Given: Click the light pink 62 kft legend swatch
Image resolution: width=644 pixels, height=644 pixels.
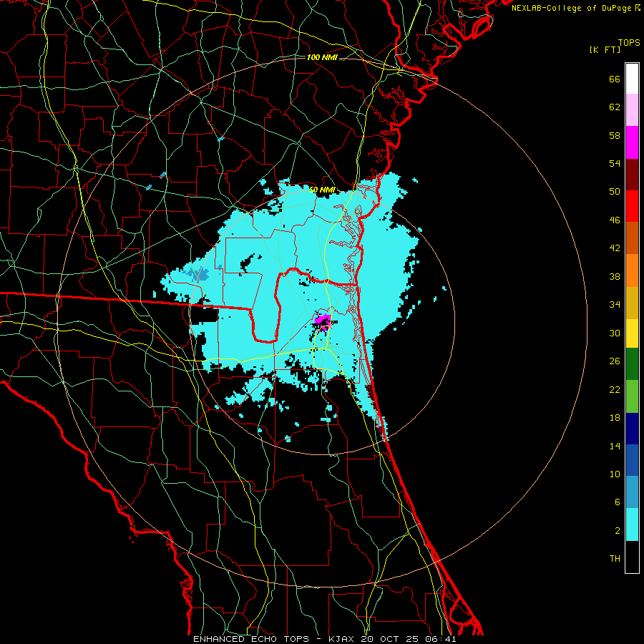Looking at the screenshot, I should pyautogui.click(x=632, y=109).
